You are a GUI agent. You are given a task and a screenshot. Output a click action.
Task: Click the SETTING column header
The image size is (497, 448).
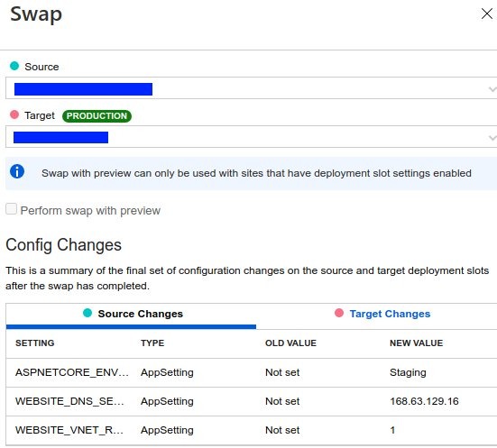click(x=35, y=343)
